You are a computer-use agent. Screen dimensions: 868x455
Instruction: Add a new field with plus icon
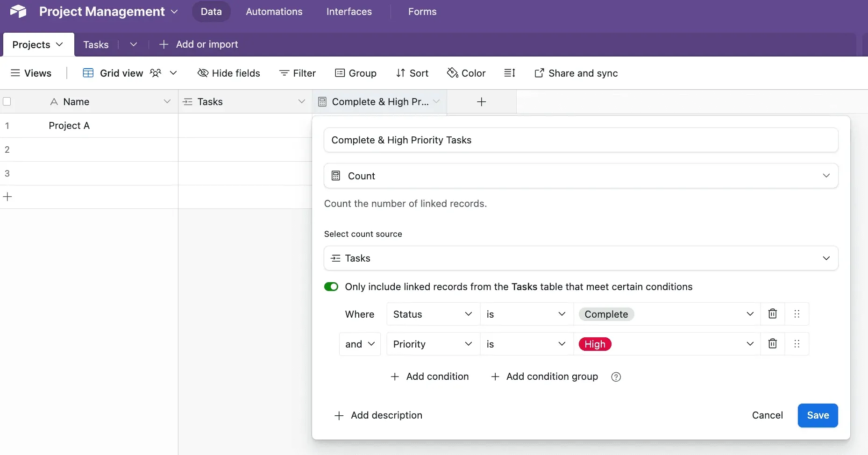point(482,102)
